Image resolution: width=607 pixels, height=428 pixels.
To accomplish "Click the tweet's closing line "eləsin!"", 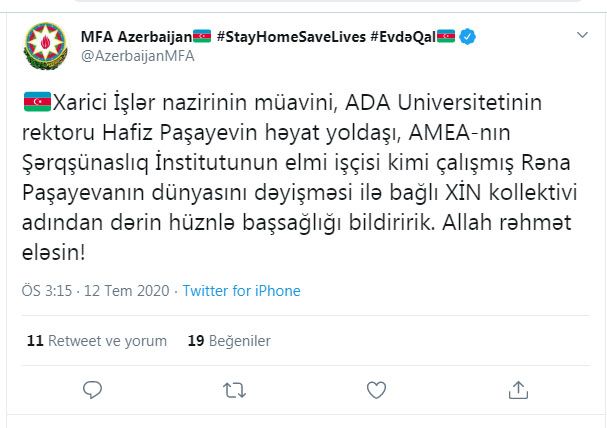I will pos(53,253).
